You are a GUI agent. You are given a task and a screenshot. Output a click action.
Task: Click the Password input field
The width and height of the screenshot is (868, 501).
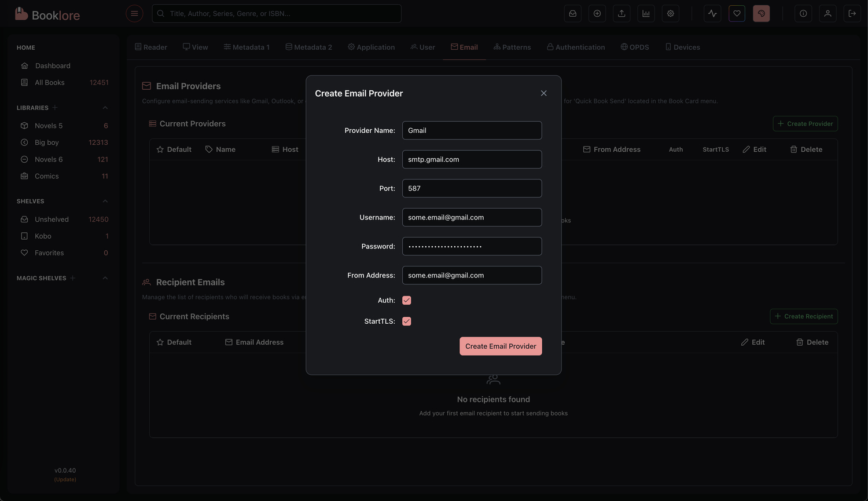[x=472, y=246]
